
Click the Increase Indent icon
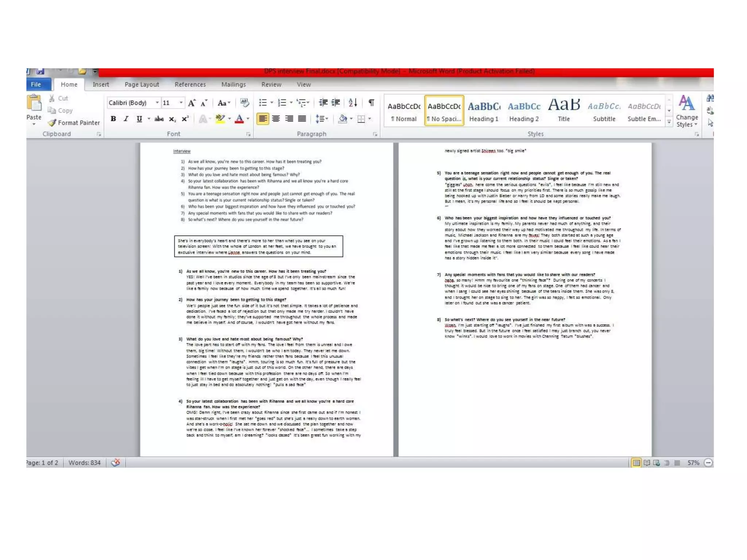point(336,103)
